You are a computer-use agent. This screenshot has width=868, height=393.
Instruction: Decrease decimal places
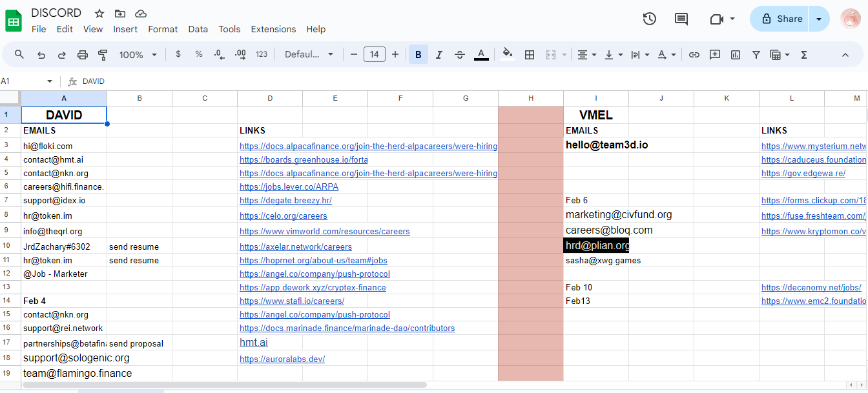220,54
